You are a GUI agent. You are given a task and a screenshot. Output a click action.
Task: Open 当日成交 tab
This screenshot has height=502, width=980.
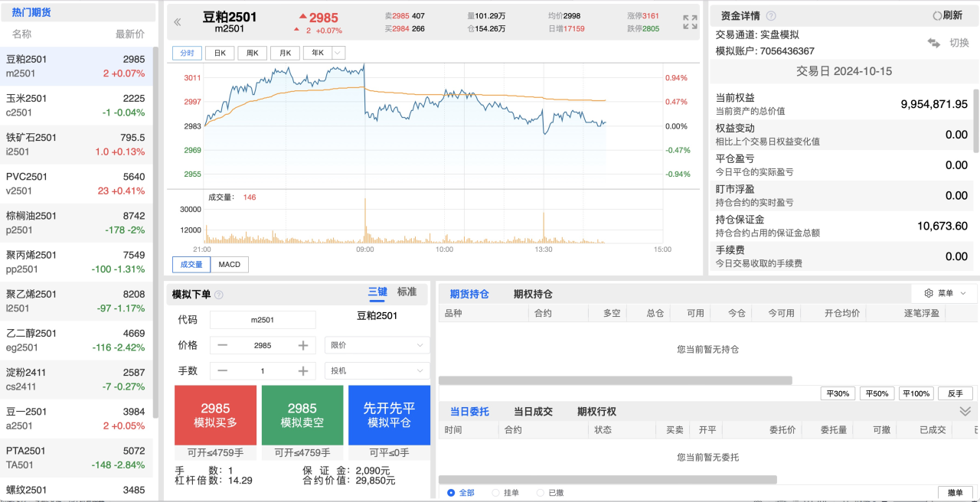point(533,412)
